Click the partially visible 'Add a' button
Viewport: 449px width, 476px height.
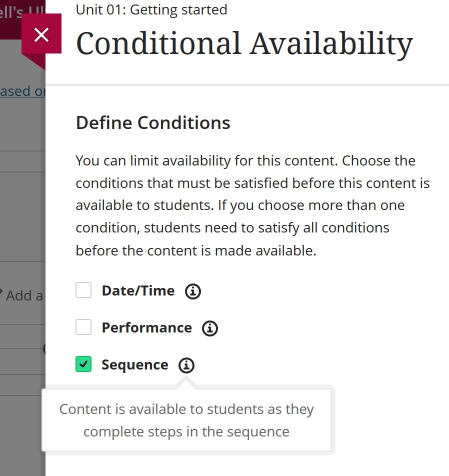24,295
